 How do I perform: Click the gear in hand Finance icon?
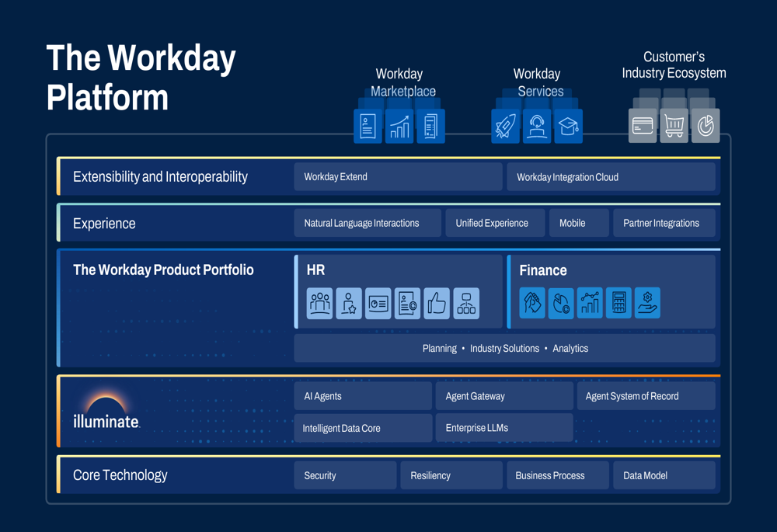pos(647,303)
